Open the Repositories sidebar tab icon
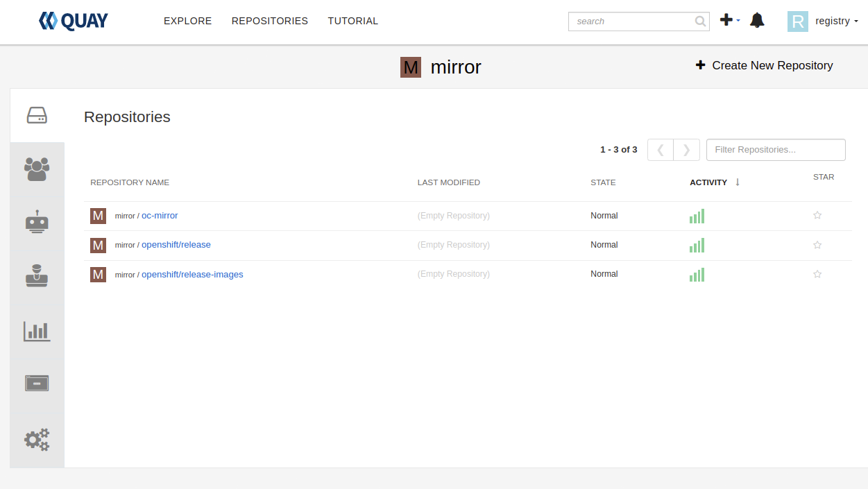This screenshot has width=868, height=489. pyautogui.click(x=37, y=115)
